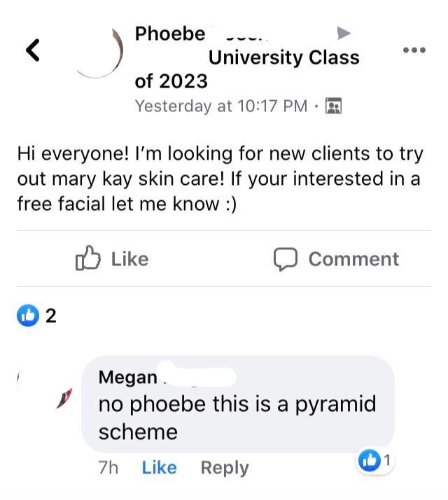Tap the thumbs-up icon on the post

(x=87, y=258)
